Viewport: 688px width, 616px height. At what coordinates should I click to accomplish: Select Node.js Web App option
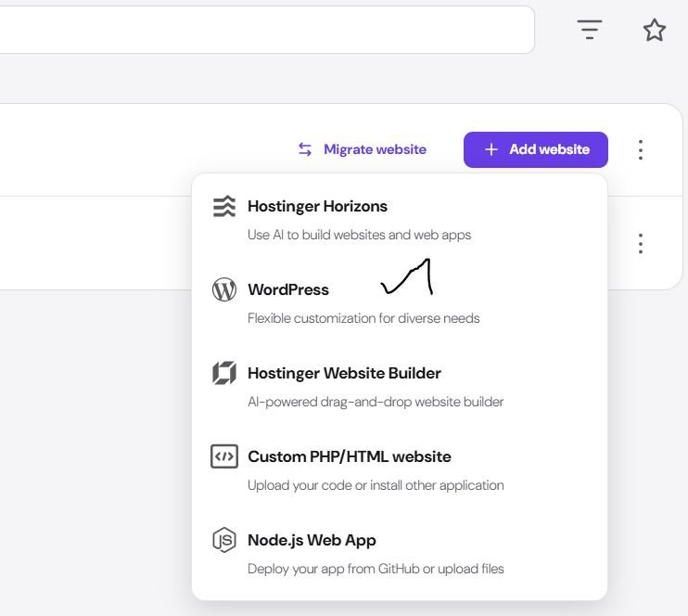(400, 553)
